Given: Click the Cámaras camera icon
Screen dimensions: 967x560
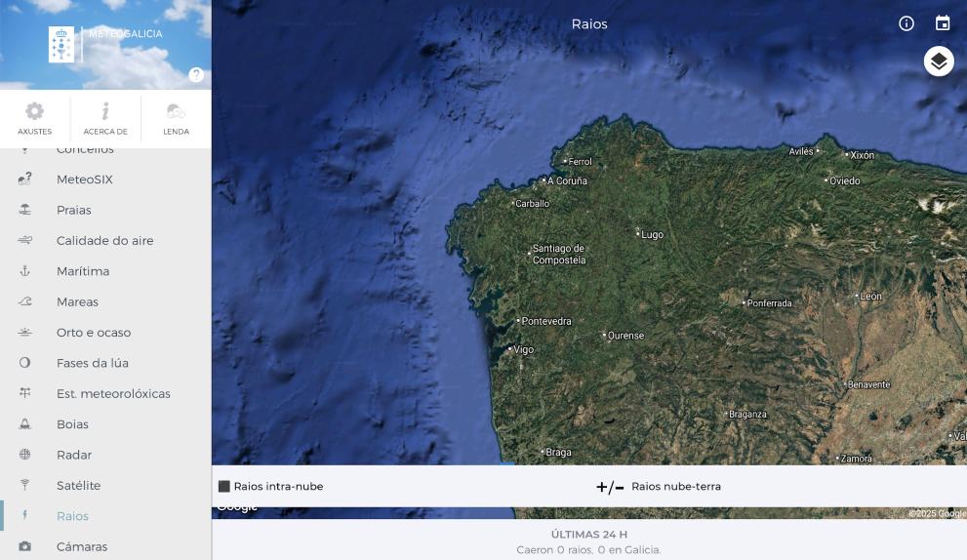Looking at the screenshot, I should coord(24,546).
